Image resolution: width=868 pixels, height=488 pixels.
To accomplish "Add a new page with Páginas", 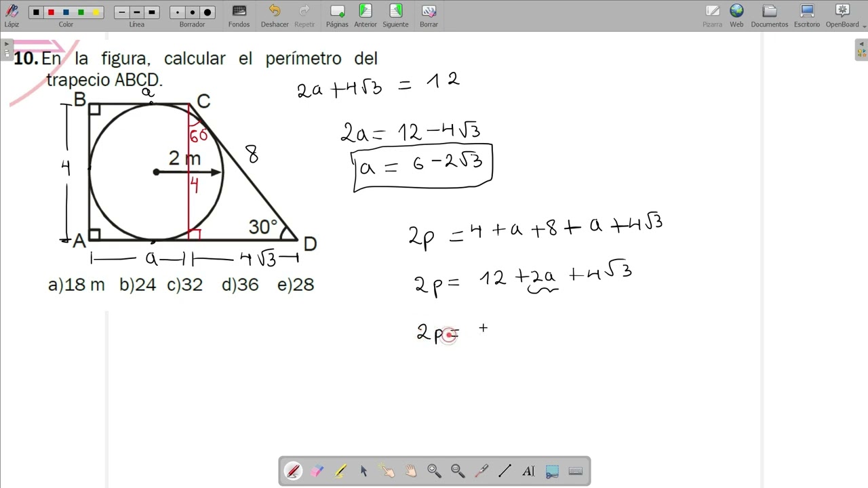I will pos(337,15).
